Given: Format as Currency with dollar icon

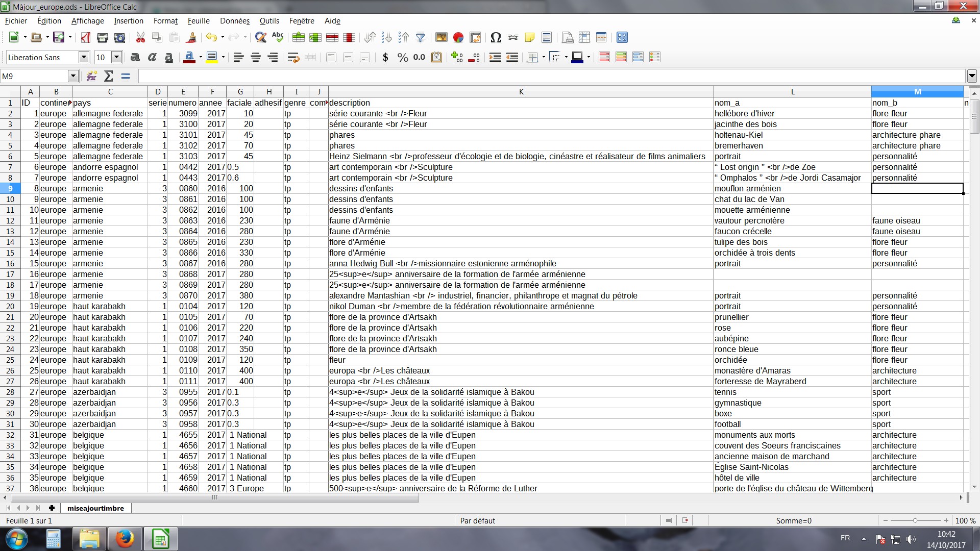Looking at the screenshot, I should coord(385,57).
